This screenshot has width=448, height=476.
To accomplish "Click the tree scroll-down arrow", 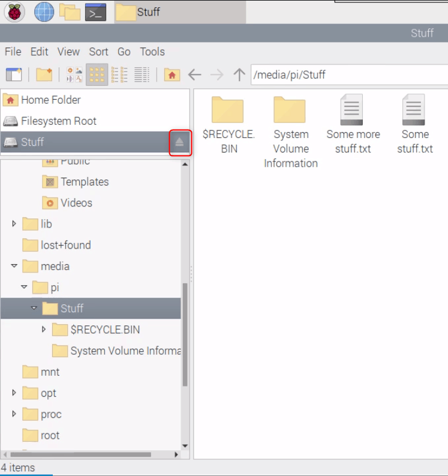I will pos(185,446).
